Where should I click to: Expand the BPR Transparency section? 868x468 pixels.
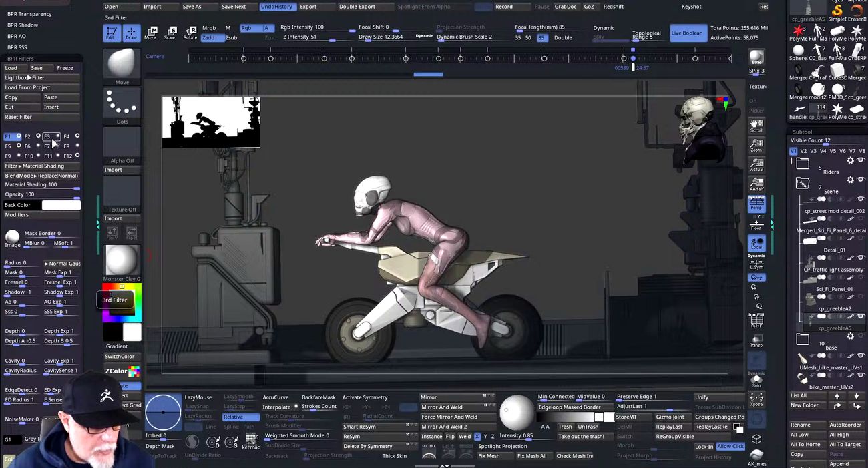(x=29, y=14)
